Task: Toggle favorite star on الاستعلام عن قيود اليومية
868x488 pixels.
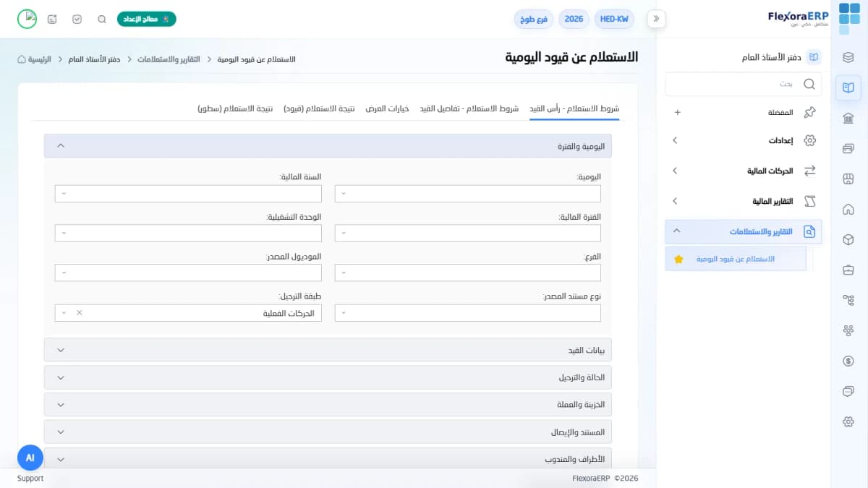Action: pyautogui.click(x=678, y=259)
